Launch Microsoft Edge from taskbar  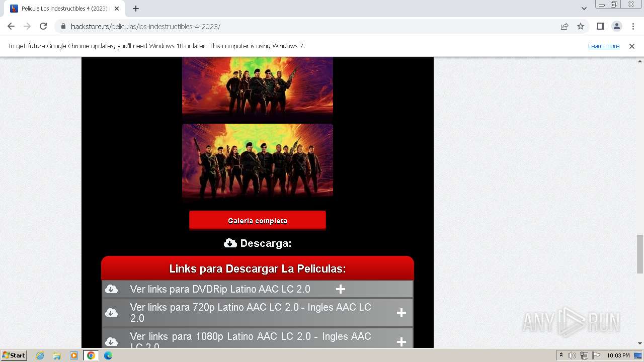[x=108, y=355]
